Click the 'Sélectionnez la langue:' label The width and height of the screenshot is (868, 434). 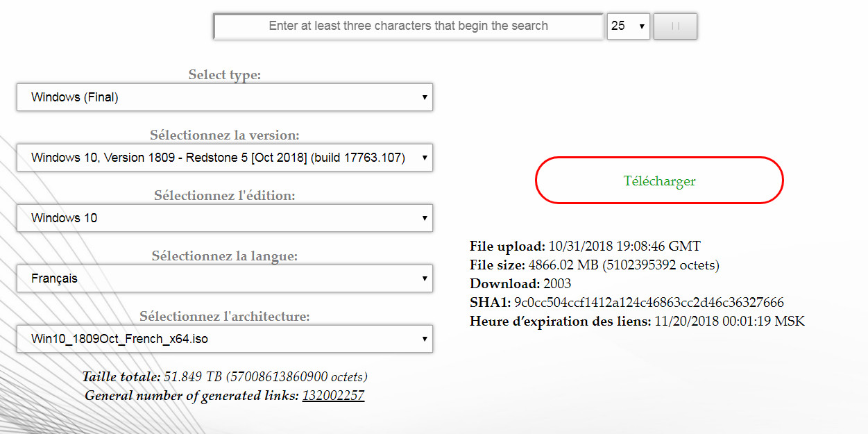[x=225, y=256]
